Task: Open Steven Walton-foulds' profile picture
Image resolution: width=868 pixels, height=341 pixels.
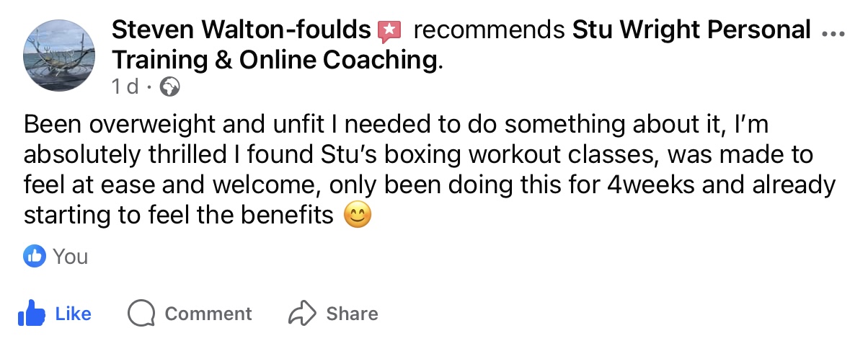Action: pyautogui.click(x=60, y=56)
